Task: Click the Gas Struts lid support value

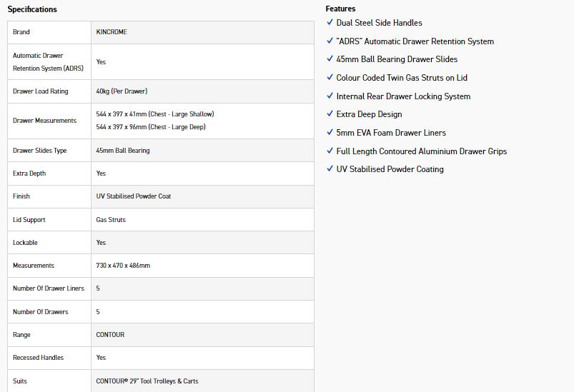Action: 111,220
